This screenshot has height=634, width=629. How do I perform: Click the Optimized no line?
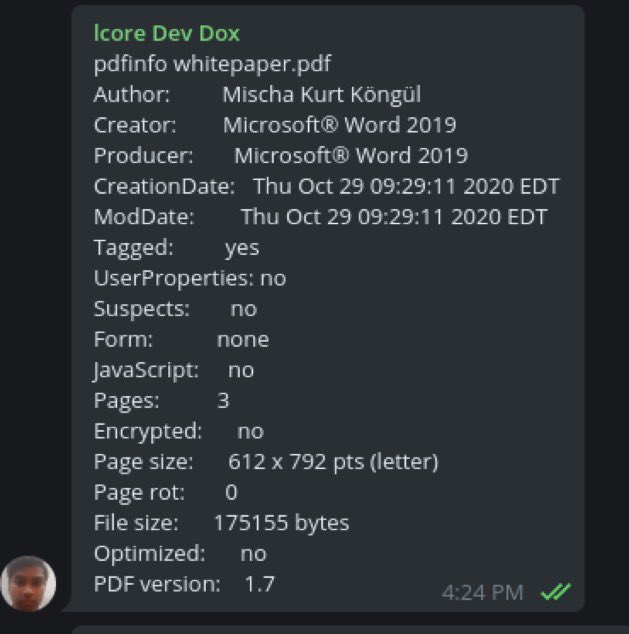click(180, 554)
